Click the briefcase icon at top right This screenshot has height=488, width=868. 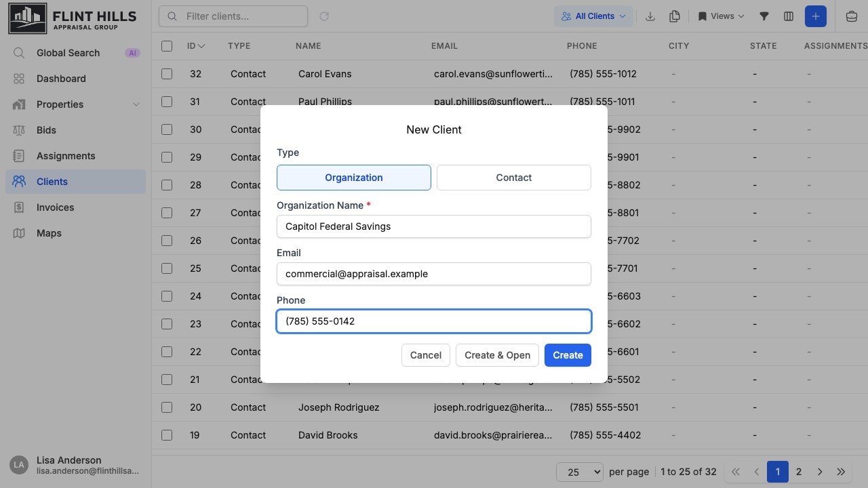(x=852, y=16)
